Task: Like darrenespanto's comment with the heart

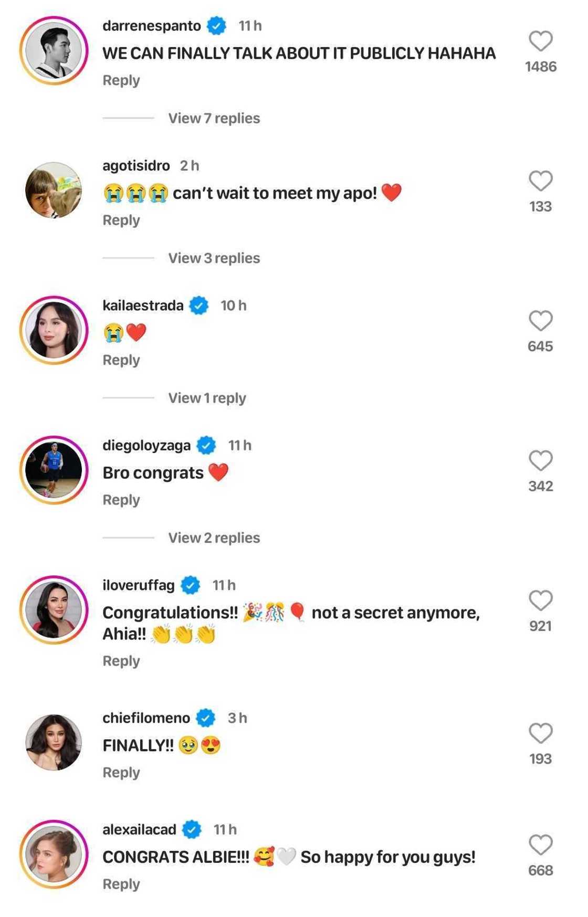Action: [x=540, y=41]
